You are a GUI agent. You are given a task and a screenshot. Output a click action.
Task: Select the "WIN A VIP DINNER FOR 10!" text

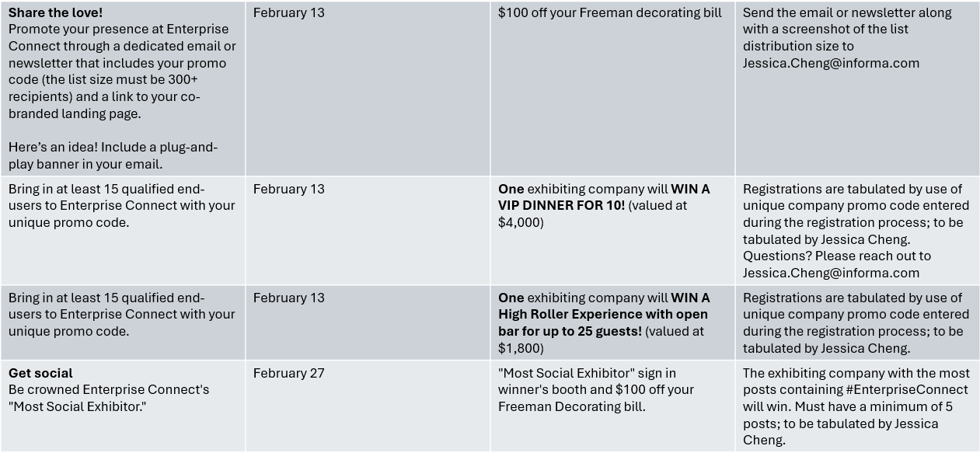coord(604,197)
